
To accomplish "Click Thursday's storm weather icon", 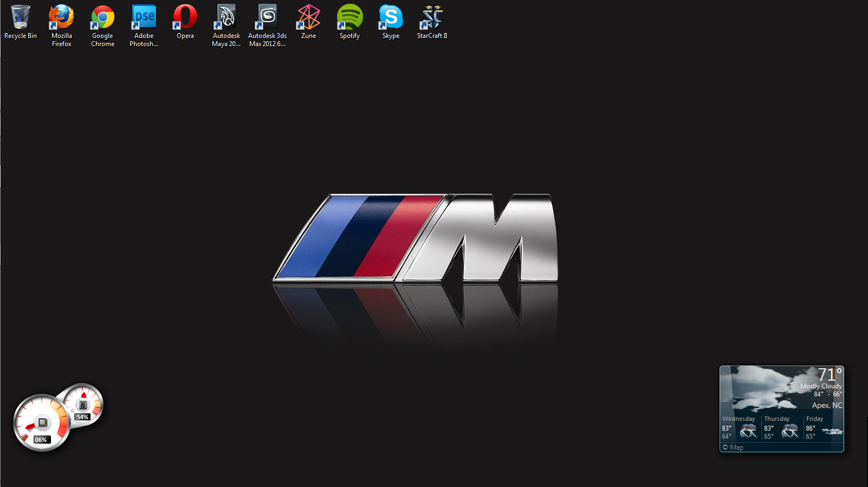I will [789, 431].
